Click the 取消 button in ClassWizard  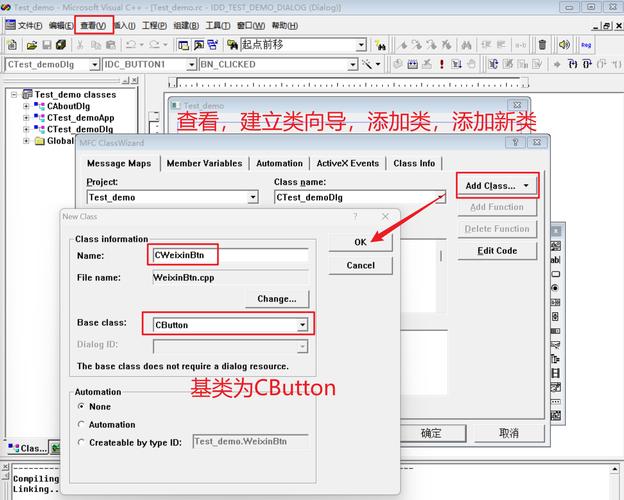[509, 433]
